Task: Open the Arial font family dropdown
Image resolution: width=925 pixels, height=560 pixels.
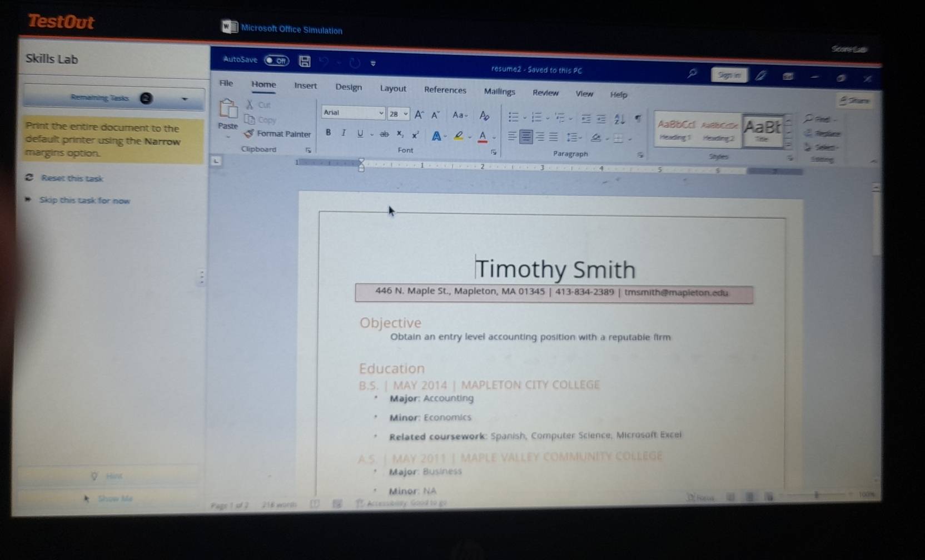Action: (x=381, y=113)
